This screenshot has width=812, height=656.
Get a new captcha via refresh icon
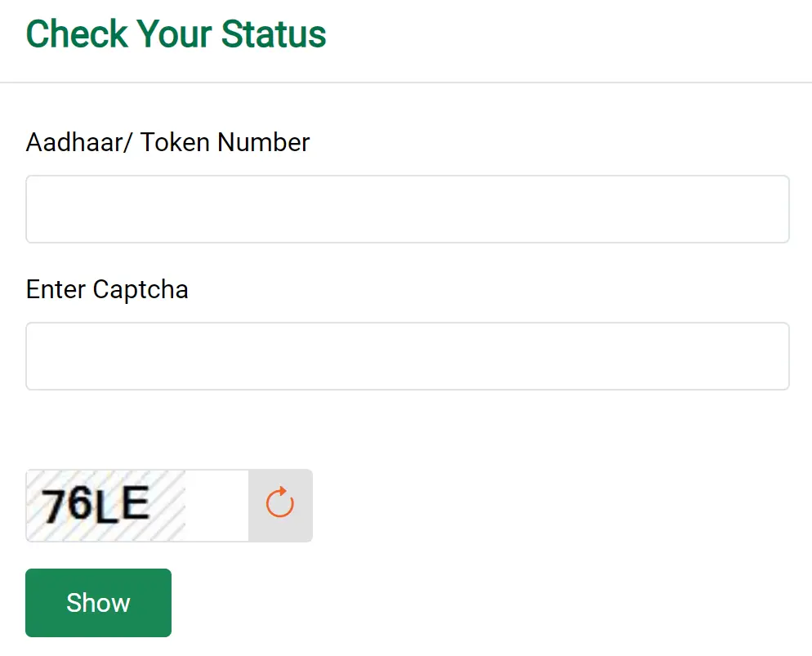click(279, 505)
